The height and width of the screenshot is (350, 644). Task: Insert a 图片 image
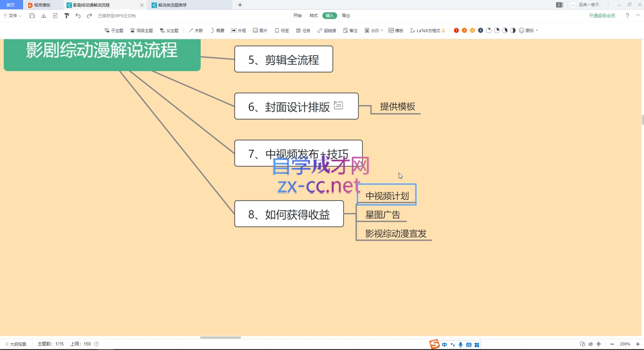coord(260,31)
